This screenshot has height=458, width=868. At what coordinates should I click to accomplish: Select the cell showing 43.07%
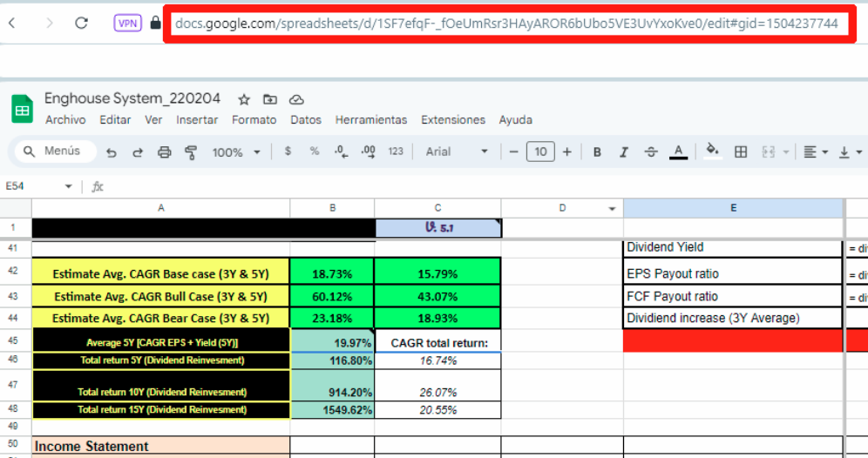pos(437,297)
